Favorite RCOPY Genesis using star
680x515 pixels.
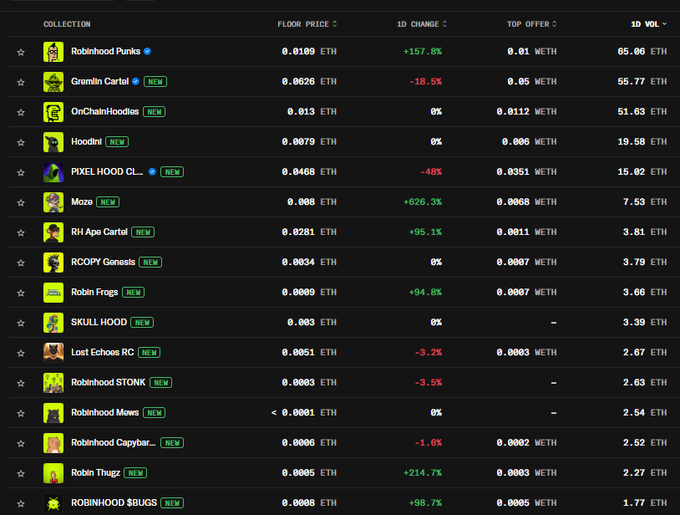click(20, 263)
